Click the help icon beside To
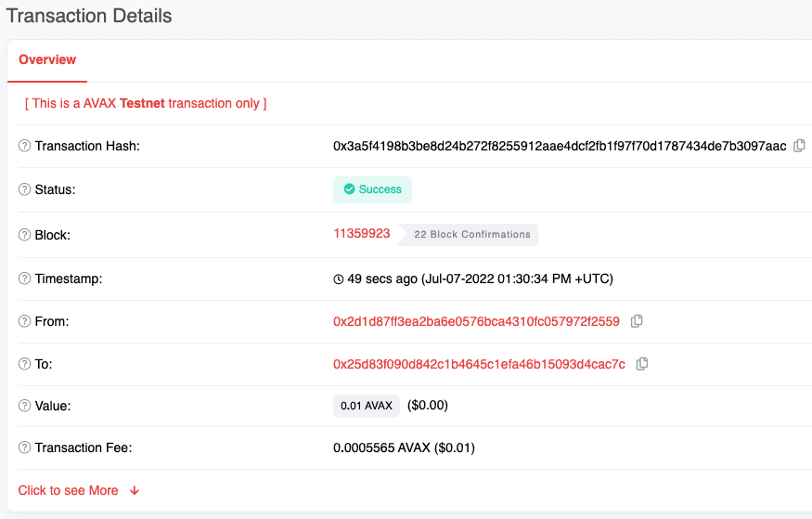 tap(25, 364)
